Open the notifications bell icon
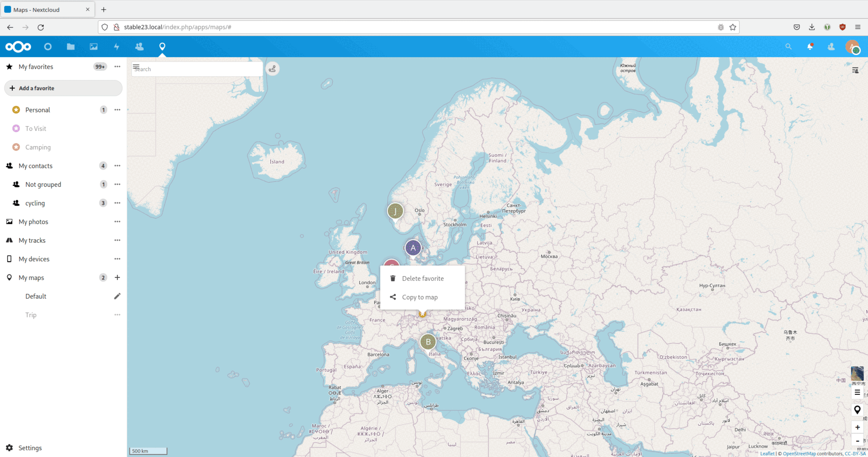The width and height of the screenshot is (868, 457). 810,46
